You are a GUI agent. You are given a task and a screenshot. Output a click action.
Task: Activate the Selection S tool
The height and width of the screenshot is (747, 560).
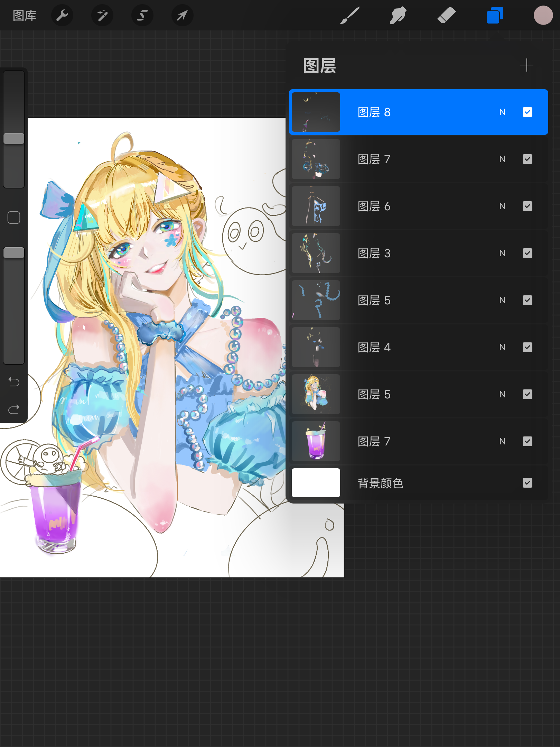pos(142,15)
